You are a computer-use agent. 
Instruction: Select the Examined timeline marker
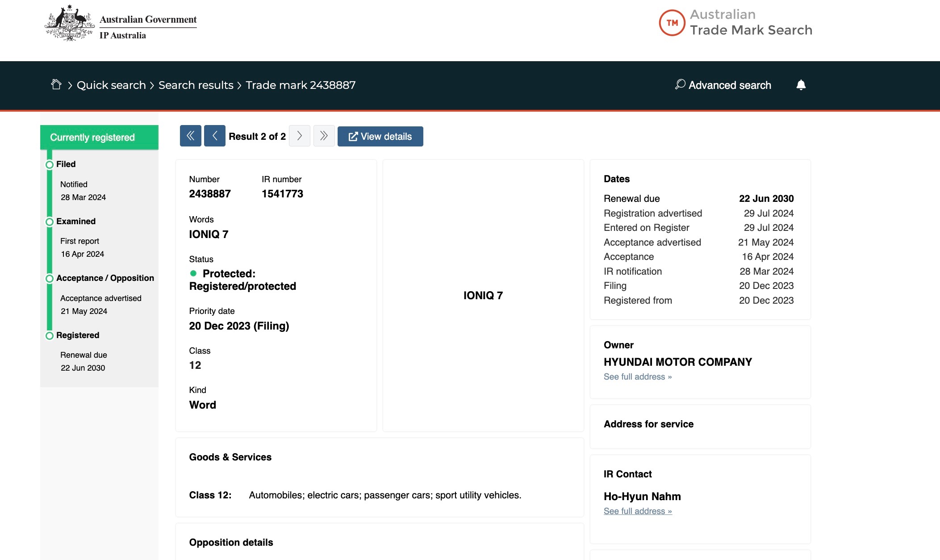[50, 221]
